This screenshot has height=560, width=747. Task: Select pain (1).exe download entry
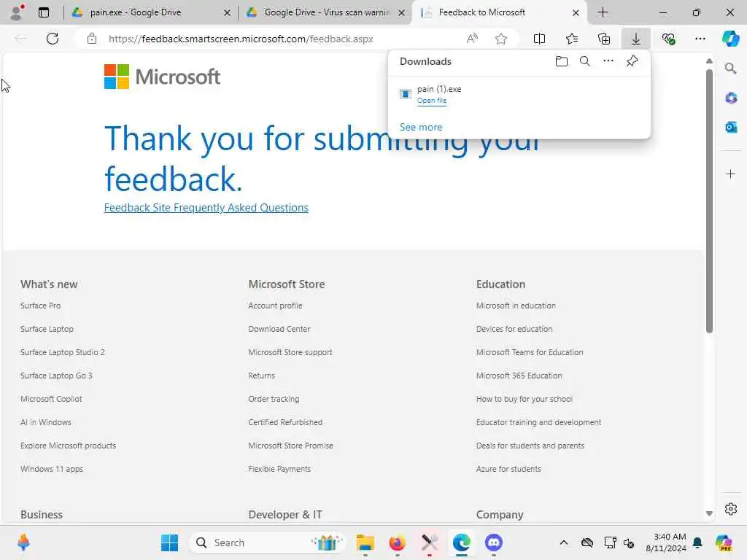519,94
